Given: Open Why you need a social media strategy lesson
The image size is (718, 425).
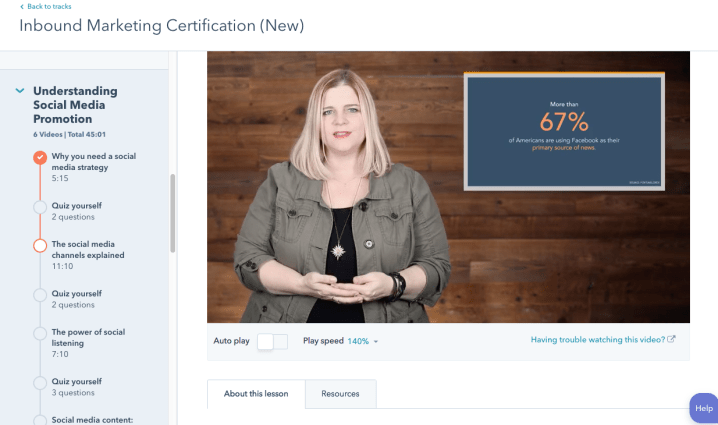Looking at the screenshot, I should coord(93,162).
